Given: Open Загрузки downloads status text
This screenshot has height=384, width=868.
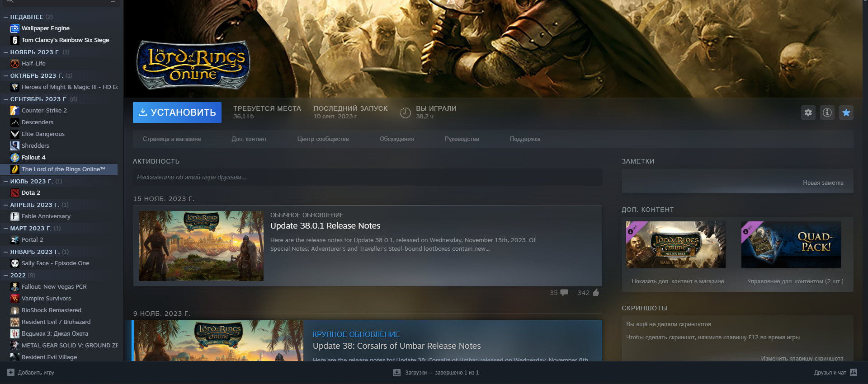Looking at the screenshot, I should [x=442, y=373].
